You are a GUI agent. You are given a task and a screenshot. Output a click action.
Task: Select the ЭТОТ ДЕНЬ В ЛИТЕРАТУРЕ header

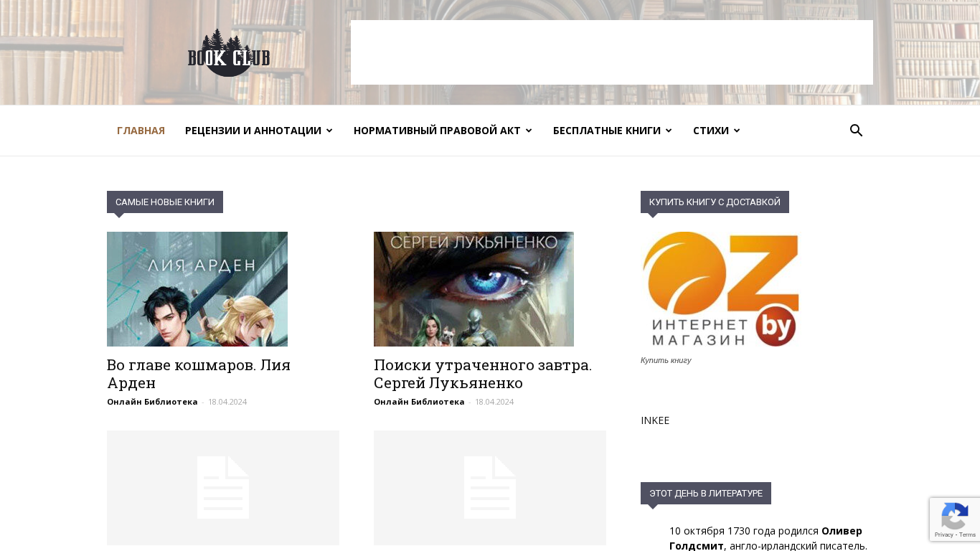click(x=706, y=494)
